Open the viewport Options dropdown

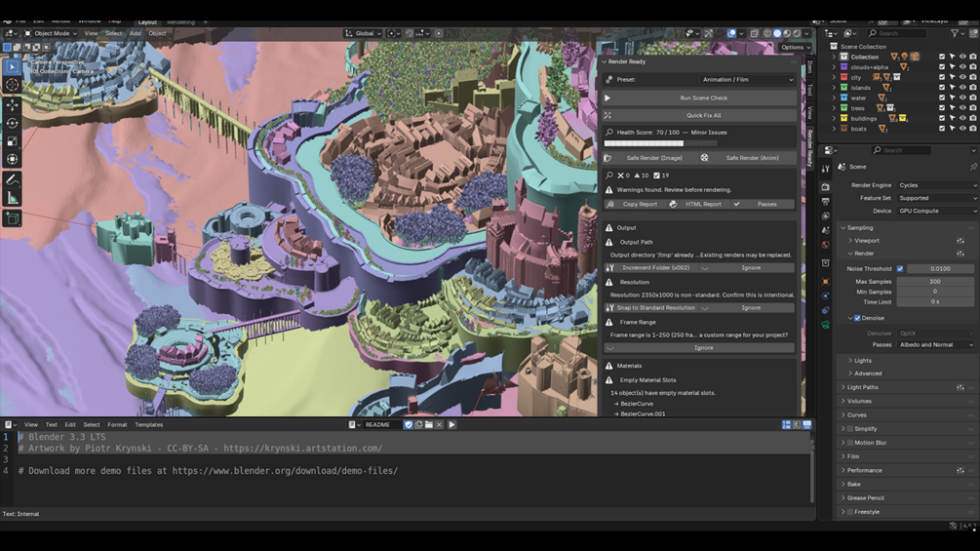[795, 48]
